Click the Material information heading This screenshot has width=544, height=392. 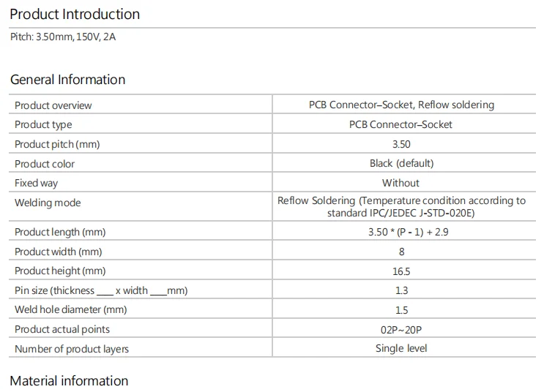click(69, 381)
